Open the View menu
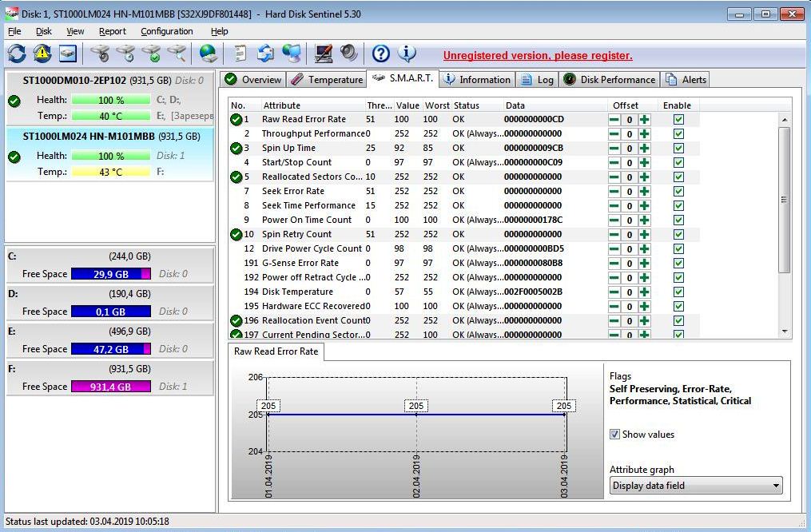This screenshot has width=811, height=532. (x=75, y=31)
